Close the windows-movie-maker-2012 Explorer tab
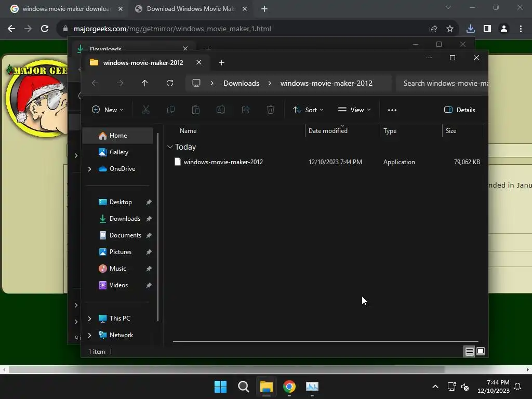The height and width of the screenshot is (399, 532). (x=199, y=62)
